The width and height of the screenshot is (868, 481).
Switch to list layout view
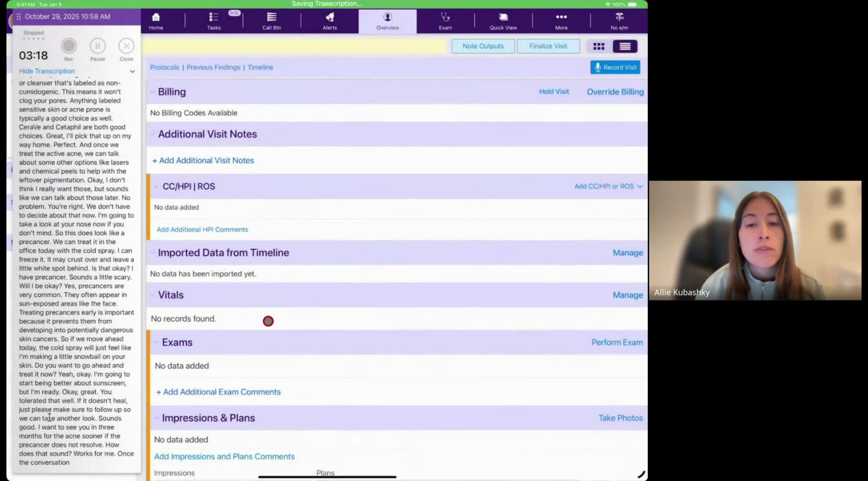(x=625, y=46)
